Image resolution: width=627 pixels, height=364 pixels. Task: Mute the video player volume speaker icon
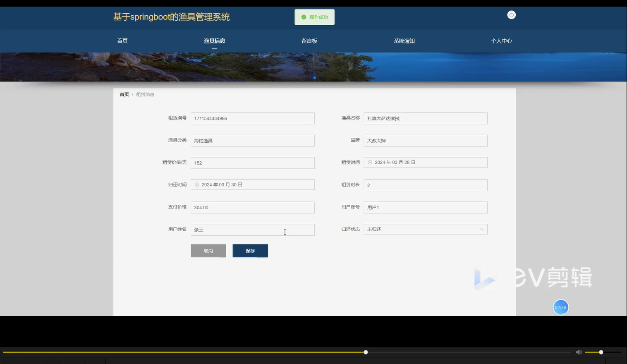click(x=579, y=352)
